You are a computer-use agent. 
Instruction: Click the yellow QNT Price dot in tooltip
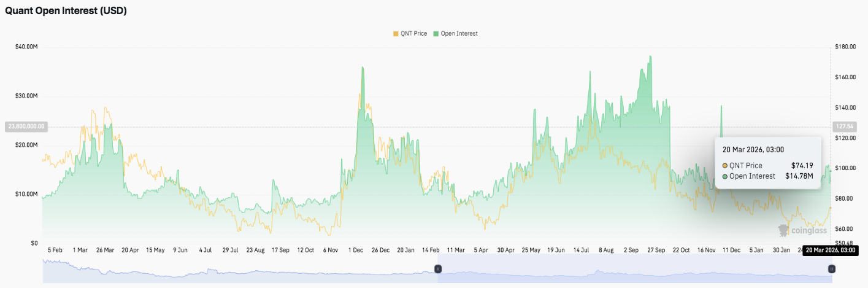coord(726,166)
